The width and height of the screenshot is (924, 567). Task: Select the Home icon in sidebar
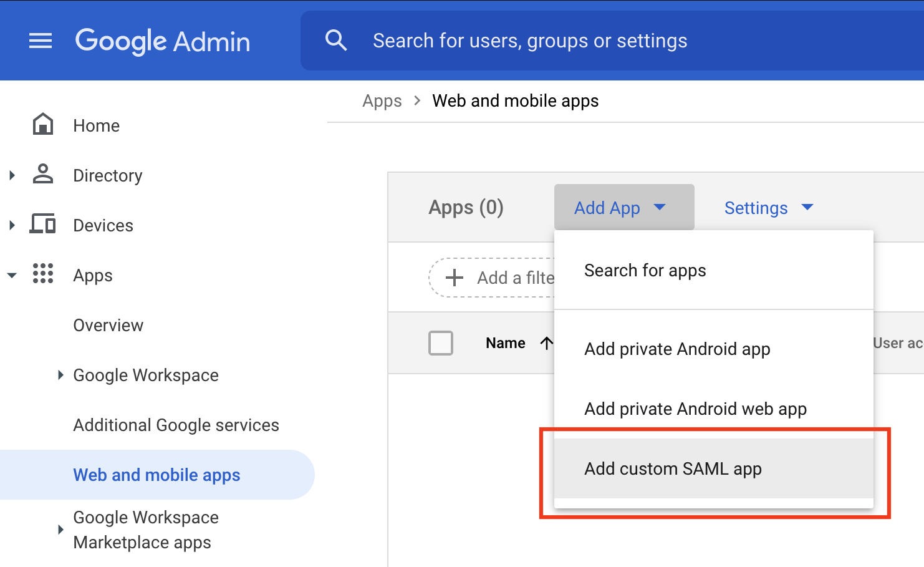[42, 124]
